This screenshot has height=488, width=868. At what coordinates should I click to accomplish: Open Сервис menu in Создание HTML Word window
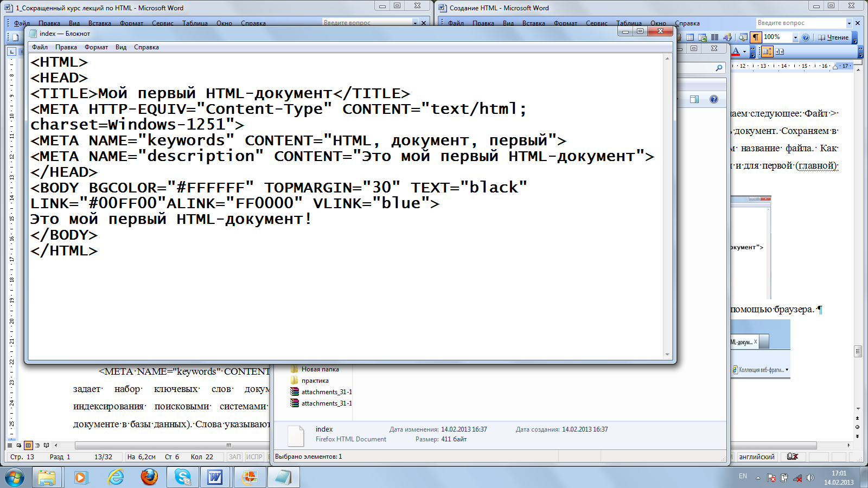(597, 23)
